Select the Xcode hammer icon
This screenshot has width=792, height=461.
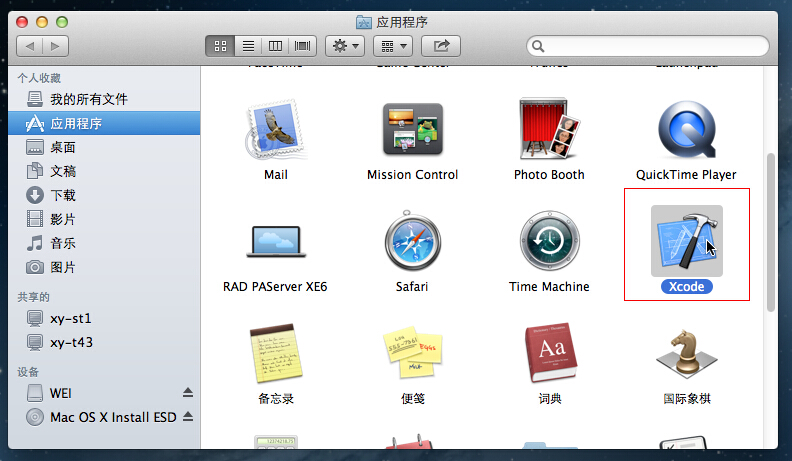click(686, 241)
